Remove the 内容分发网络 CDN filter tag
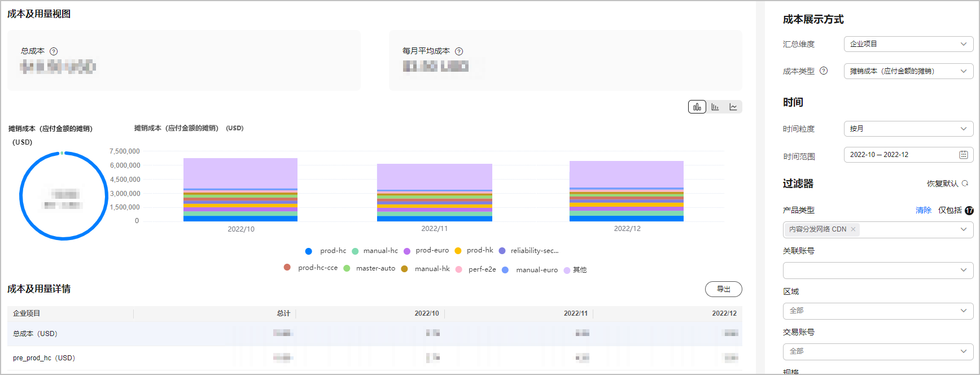The image size is (980, 375). (x=854, y=229)
